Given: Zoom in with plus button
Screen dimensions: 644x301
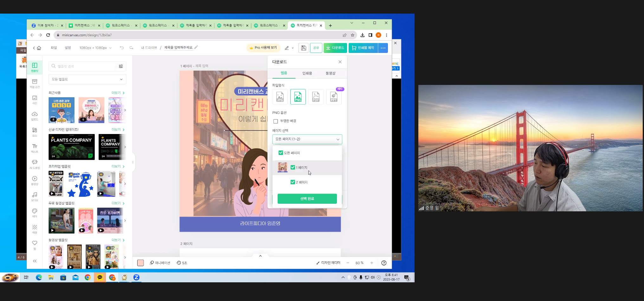Looking at the screenshot, I should coord(372,263).
